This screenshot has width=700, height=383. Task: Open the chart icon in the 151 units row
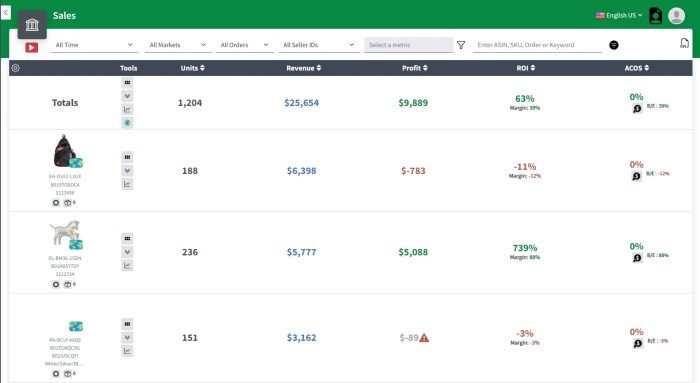click(x=127, y=351)
